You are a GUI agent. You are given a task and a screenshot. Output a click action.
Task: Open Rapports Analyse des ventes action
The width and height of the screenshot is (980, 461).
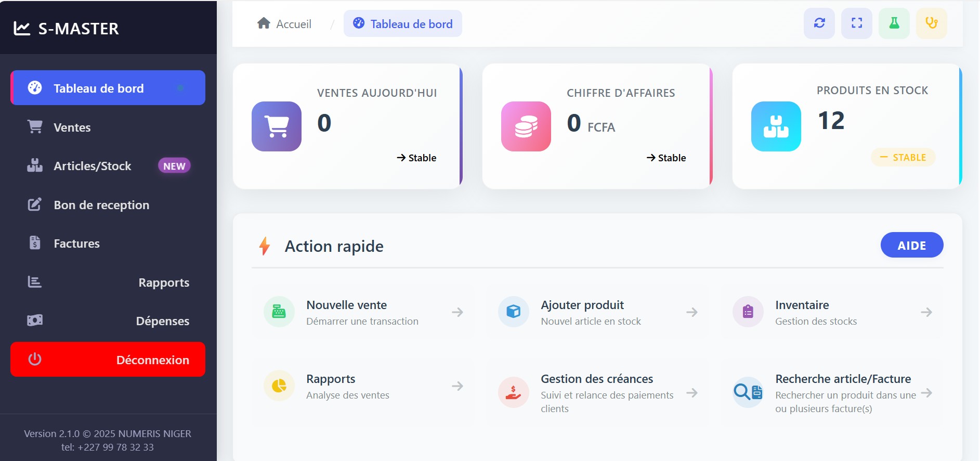tap(363, 393)
